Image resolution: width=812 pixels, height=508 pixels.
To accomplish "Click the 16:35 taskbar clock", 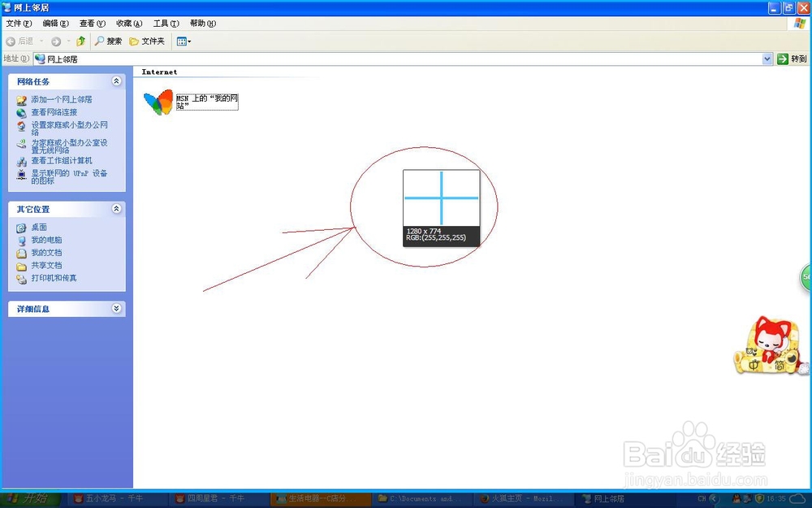I will [x=776, y=499].
